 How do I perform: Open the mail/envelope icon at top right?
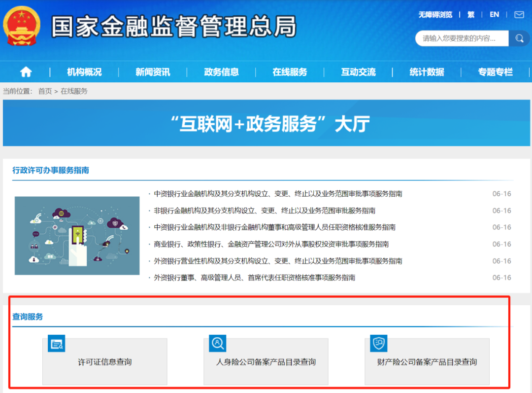point(520,15)
